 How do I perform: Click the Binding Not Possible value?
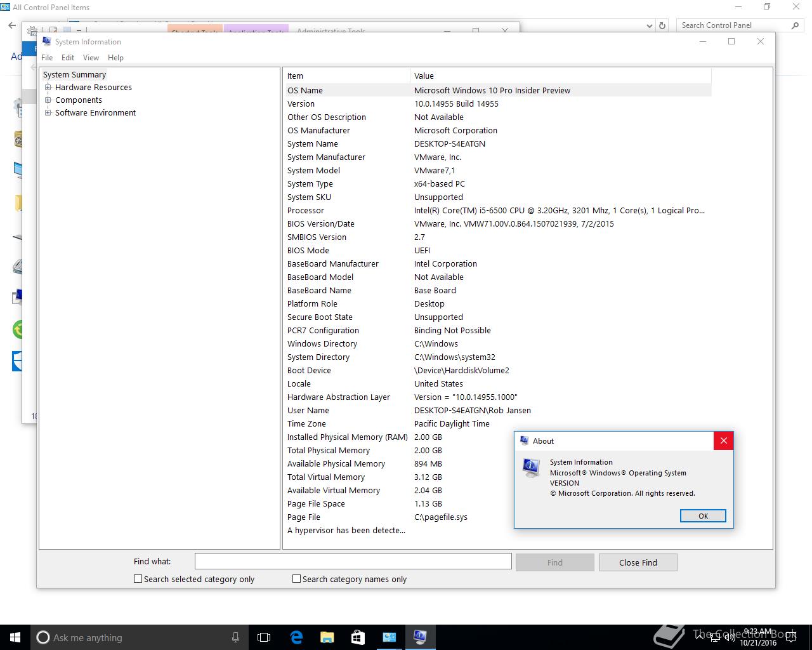452,331
